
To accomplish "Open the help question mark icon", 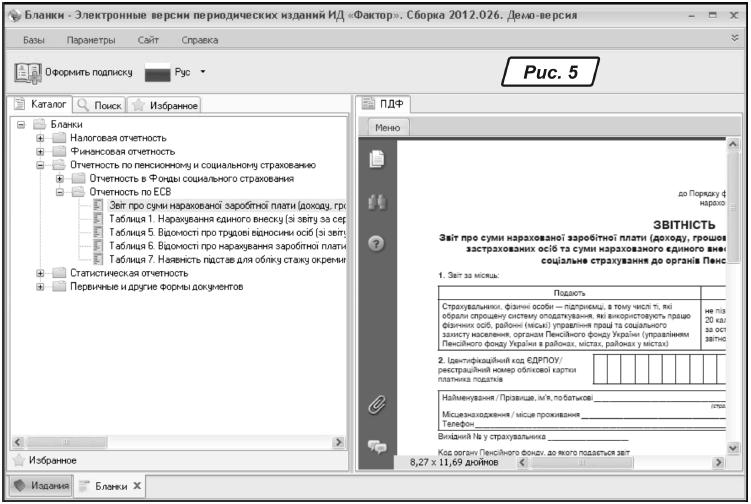I will click(x=377, y=243).
